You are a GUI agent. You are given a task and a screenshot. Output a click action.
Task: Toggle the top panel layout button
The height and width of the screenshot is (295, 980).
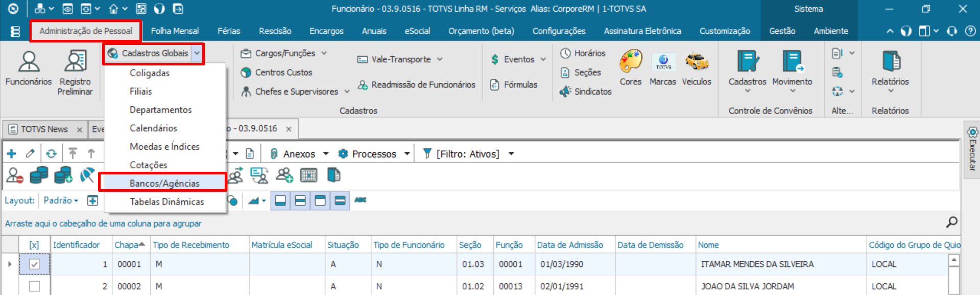point(320,200)
